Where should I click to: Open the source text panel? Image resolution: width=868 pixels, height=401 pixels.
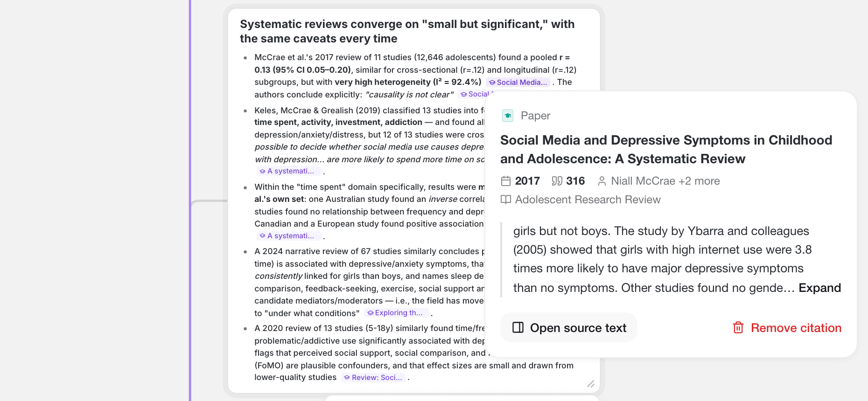pyautogui.click(x=569, y=328)
